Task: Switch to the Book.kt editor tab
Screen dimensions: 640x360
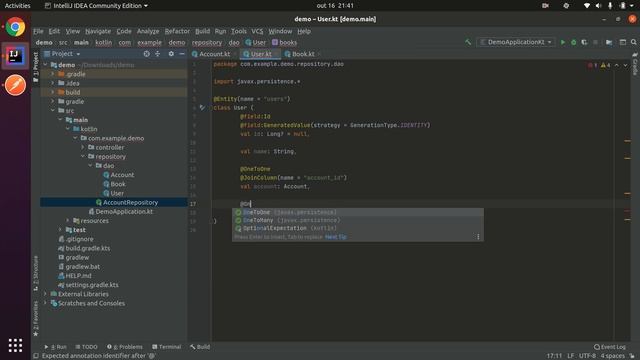Action: click(303, 54)
